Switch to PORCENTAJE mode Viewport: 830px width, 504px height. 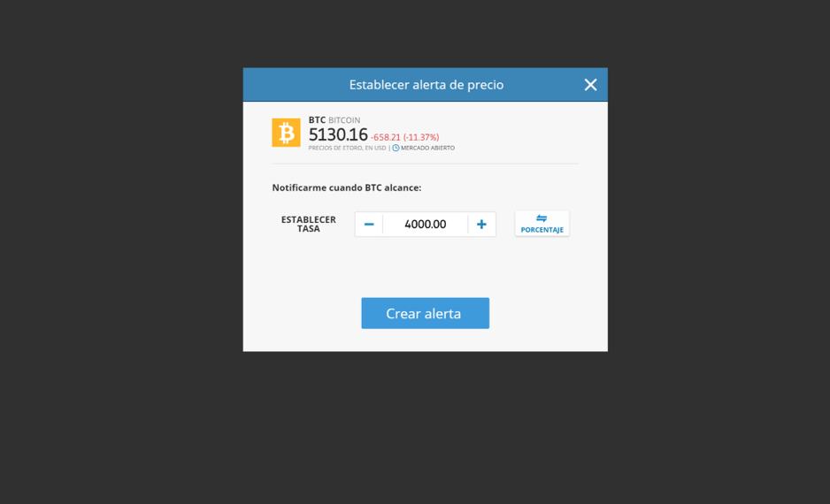point(542,224)
